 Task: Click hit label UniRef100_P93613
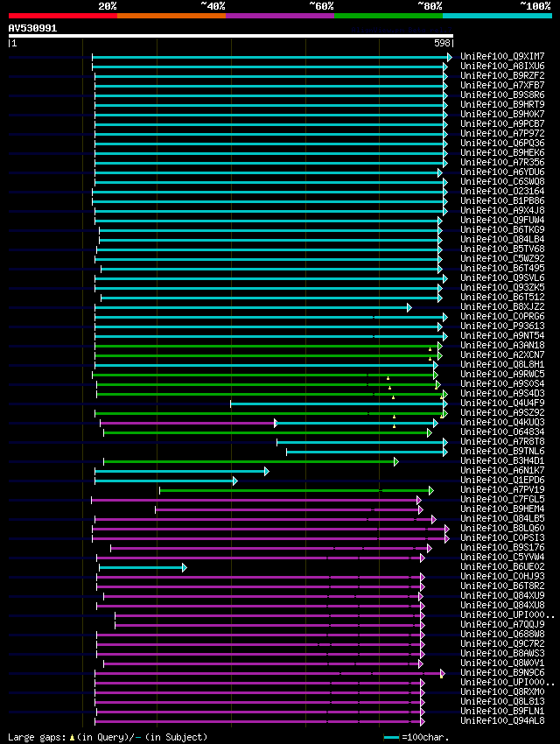point(502,326)
